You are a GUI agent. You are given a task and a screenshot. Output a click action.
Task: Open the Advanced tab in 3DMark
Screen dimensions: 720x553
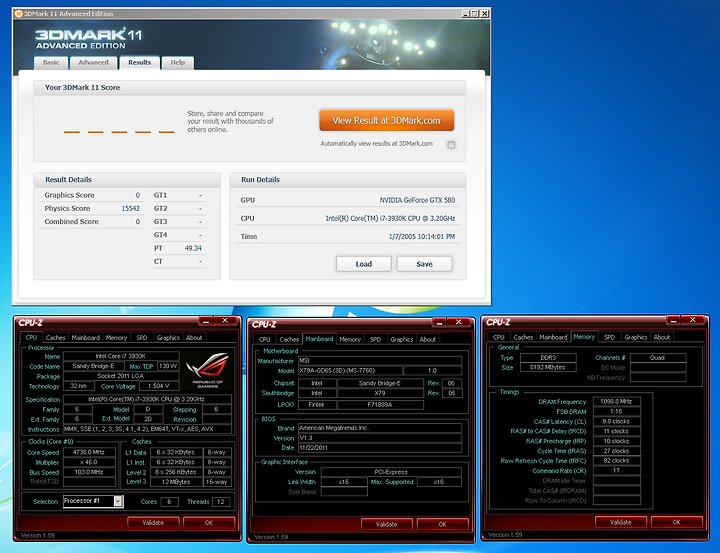93,62
